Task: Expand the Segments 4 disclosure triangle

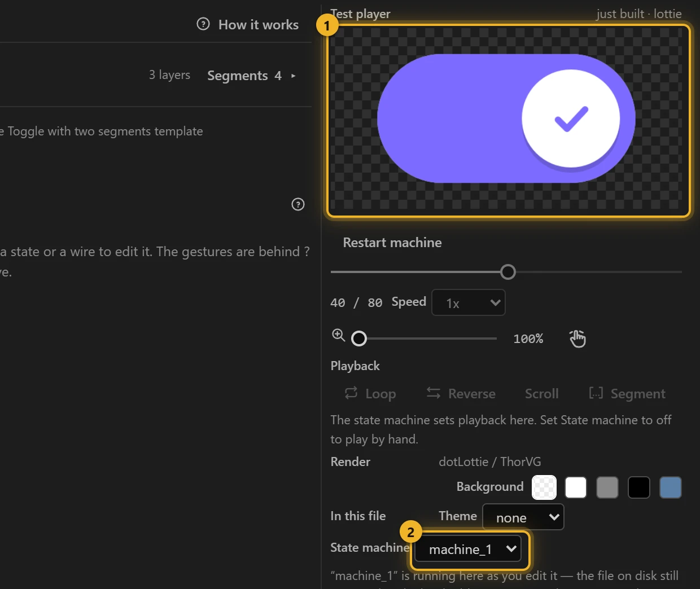Action: (x=293, y=76)
